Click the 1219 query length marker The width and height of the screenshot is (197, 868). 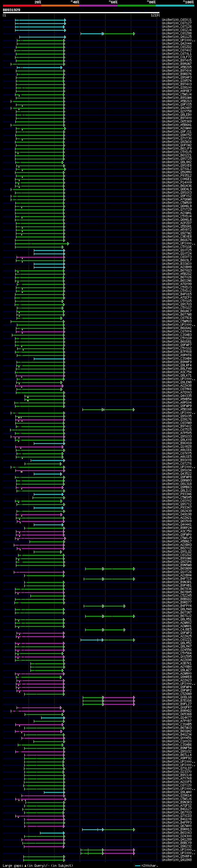[x=154, y=15]
